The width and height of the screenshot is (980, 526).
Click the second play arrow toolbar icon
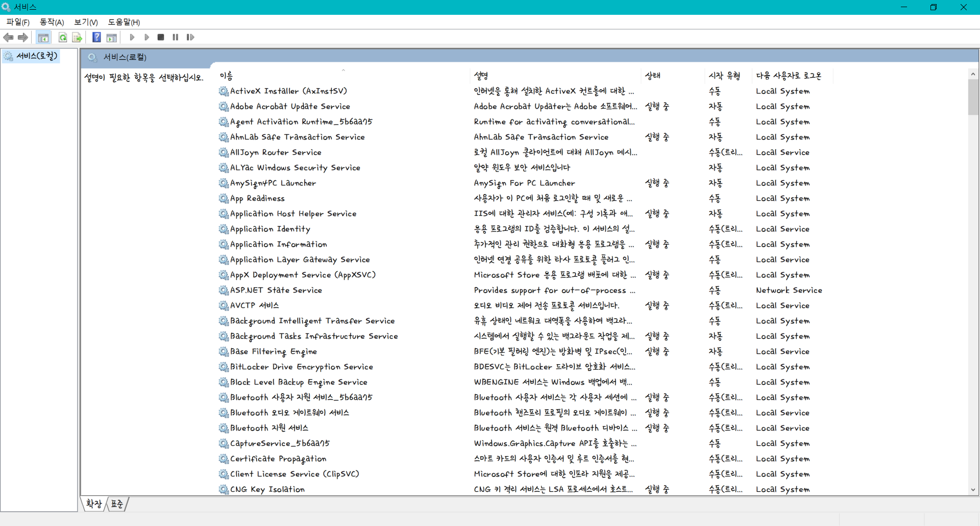(146, 37)
